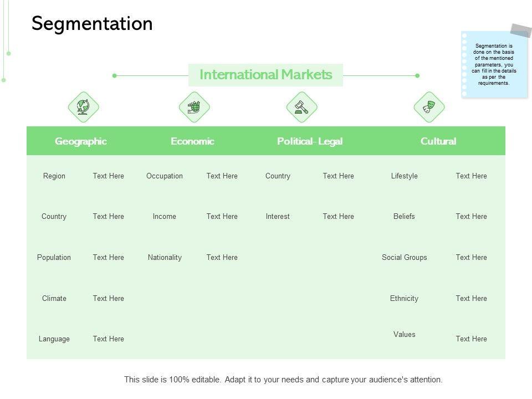
Task: Click the gavel icon above Political-Legal
Action: [301, 106]
